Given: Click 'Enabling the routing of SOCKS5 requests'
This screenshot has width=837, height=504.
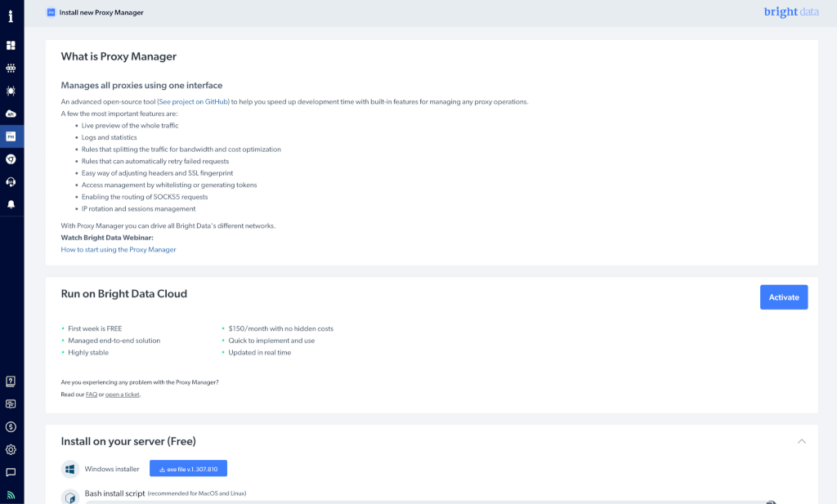Looking at the screenshot, I should coord(145,198).
